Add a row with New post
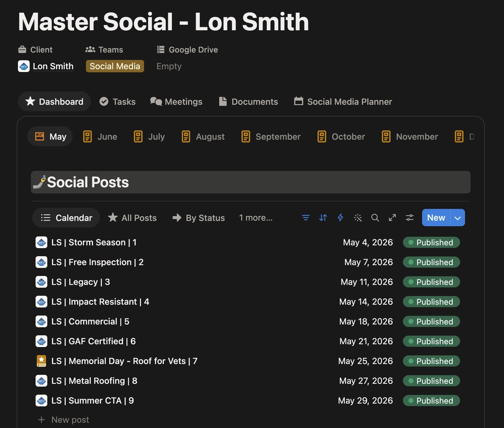 (63, 420)
